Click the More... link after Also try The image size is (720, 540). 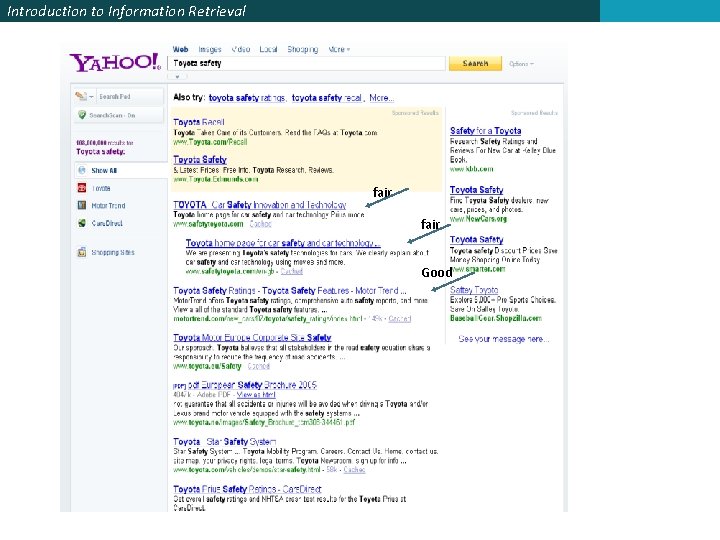(381, 98)
